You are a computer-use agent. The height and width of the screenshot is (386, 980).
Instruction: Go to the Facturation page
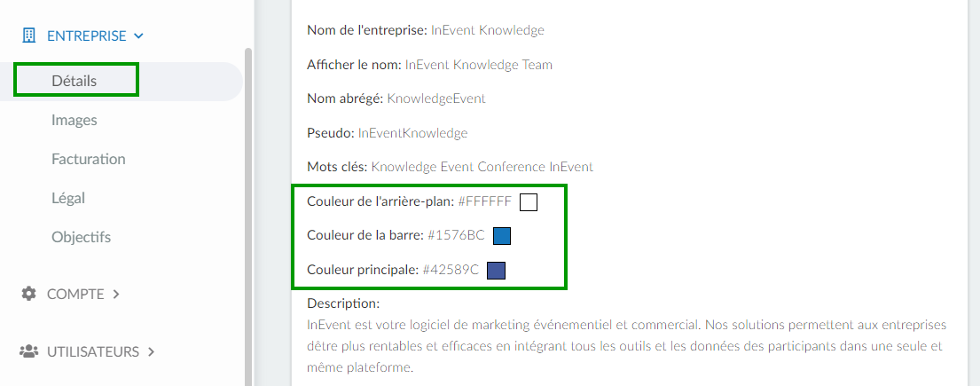pos(89,159)
